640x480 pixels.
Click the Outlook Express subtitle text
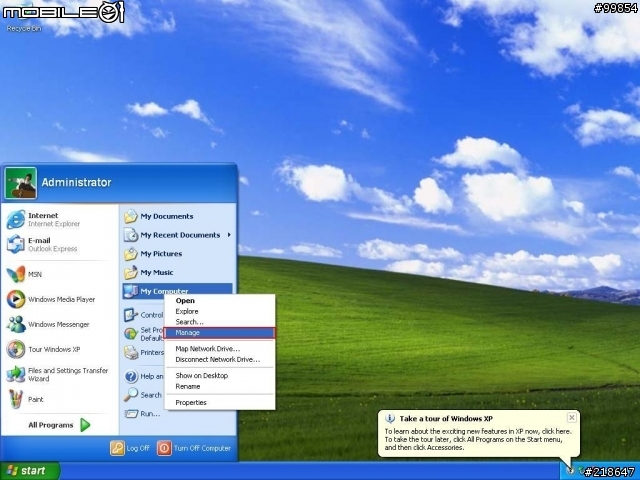point(52,249)
